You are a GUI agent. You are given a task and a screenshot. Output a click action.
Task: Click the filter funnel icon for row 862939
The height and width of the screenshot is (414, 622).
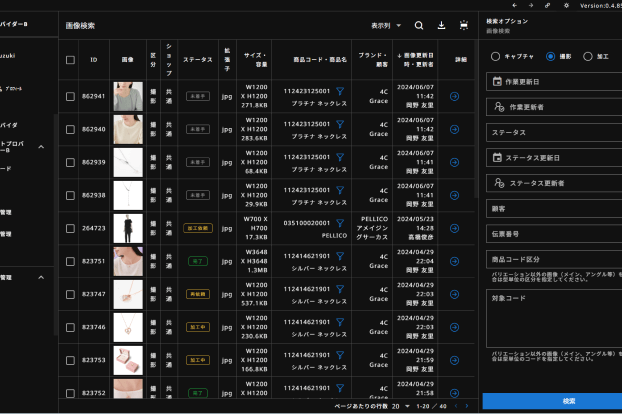(x=340, y=157)
